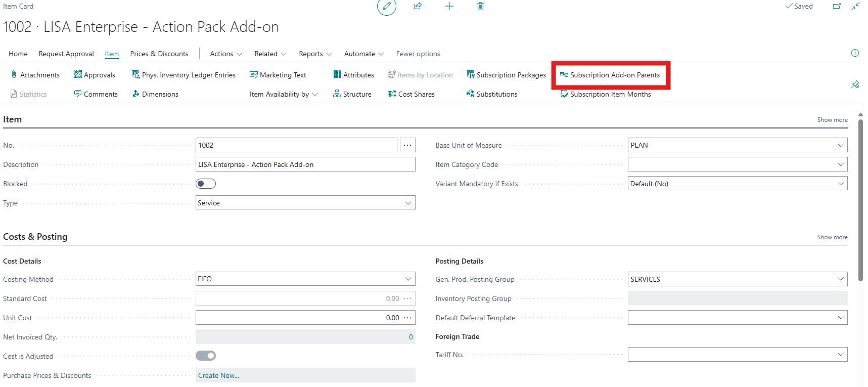The image size is (868, 387).
Task: Open the item Attributes action
Action: pos(353,75)
